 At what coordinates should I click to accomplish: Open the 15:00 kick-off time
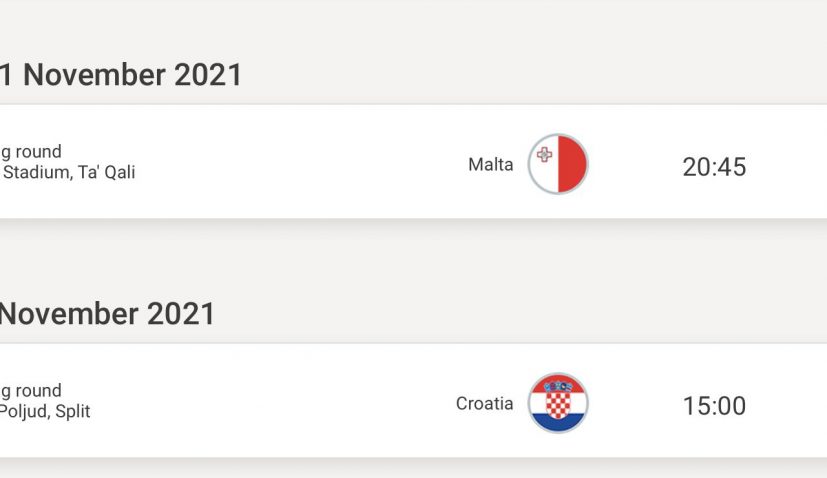point(714,406)
